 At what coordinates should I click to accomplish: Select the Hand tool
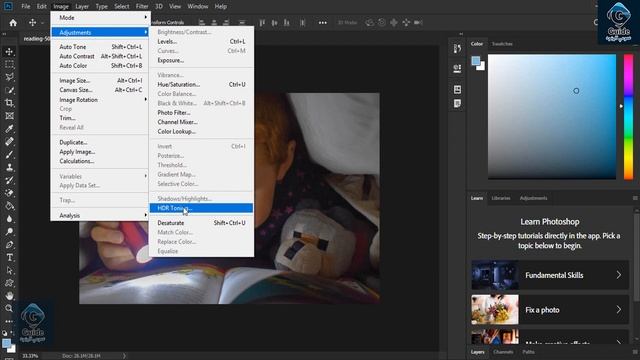pos(9,296)
